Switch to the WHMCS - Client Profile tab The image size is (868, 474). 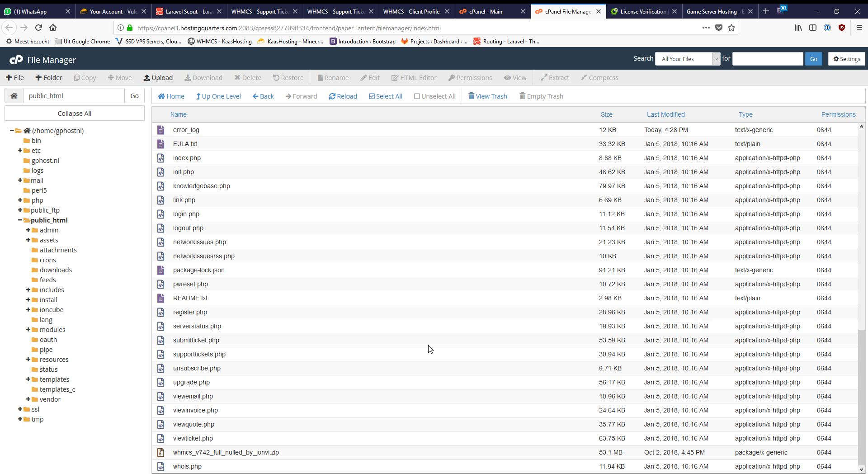(x=411, y=11)
